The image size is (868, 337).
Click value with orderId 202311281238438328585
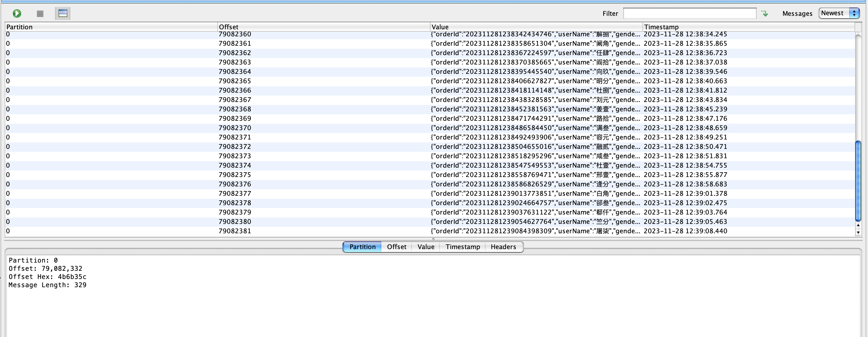click(x=535, y=100)
